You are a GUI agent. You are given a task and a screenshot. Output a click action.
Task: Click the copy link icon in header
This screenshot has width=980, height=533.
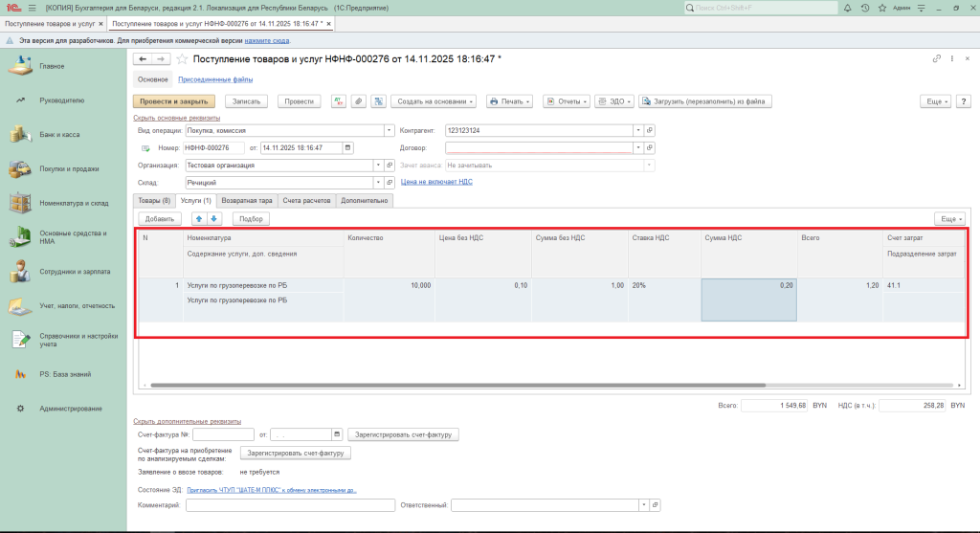937,59
